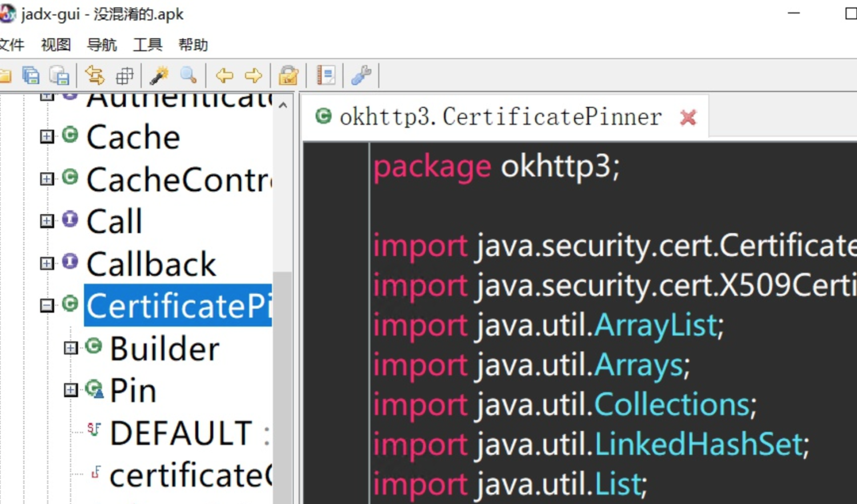Screen dimensions: 857x504
Task: Click the class icon beside CertificatePinner node
Action: (x=70, y=303)
